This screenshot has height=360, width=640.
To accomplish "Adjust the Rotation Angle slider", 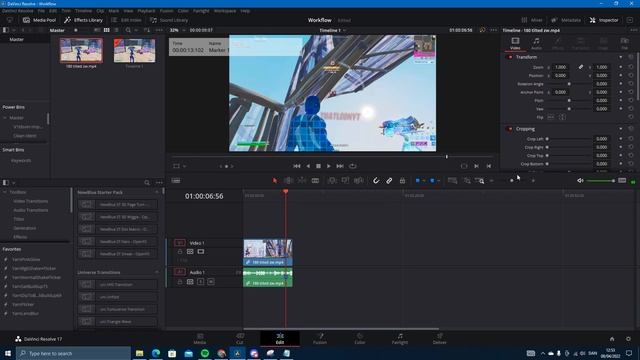I will 569,84.
